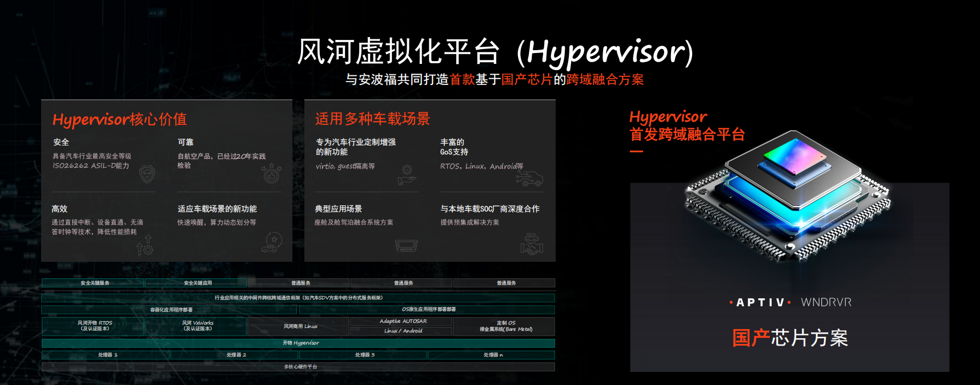This screenshot has height=385, width=980.
Task: Select the WNDRVR logo
Action: (x=826, y=302)
